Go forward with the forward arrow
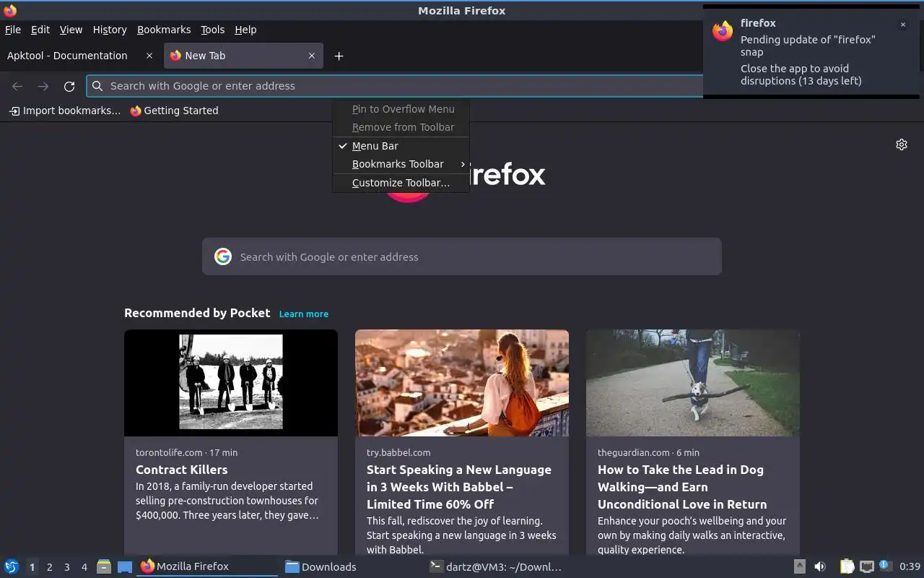The image size is (924, 578). coord(43,86)
